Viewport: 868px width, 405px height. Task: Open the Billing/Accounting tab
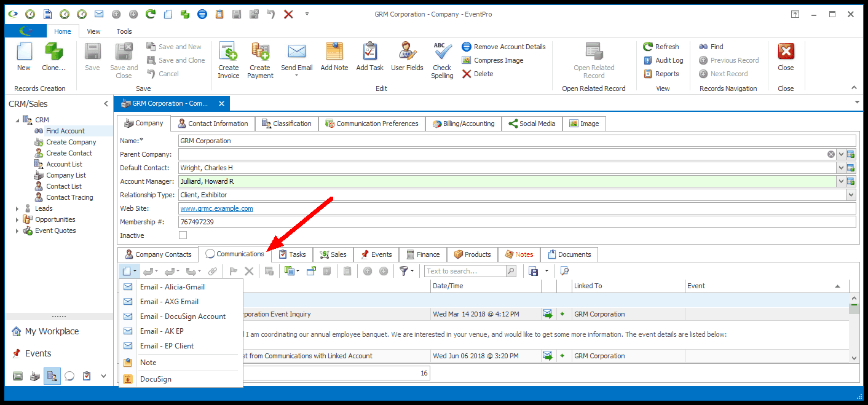click(x=464, y=124)
